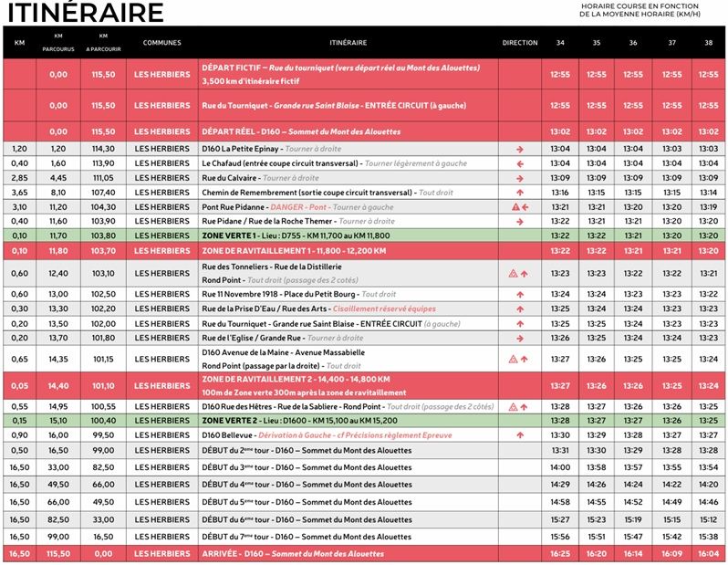Click the 15:56 time in the 7ème tour row

pyautogui.click(x=560, y=537)
